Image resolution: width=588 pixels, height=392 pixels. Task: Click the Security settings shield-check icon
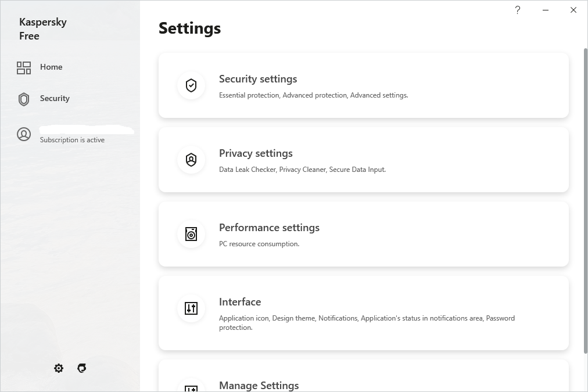(191, 86)
